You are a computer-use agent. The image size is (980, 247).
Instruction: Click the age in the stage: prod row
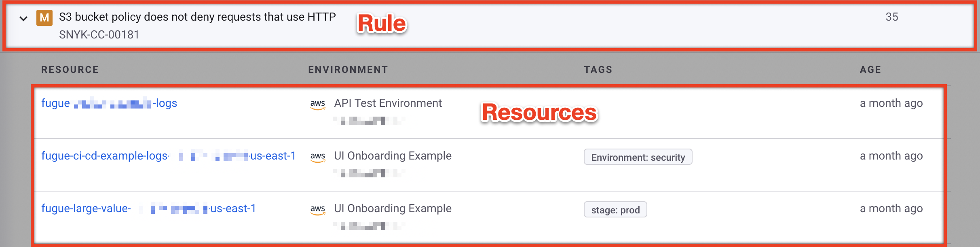point(891,209)
